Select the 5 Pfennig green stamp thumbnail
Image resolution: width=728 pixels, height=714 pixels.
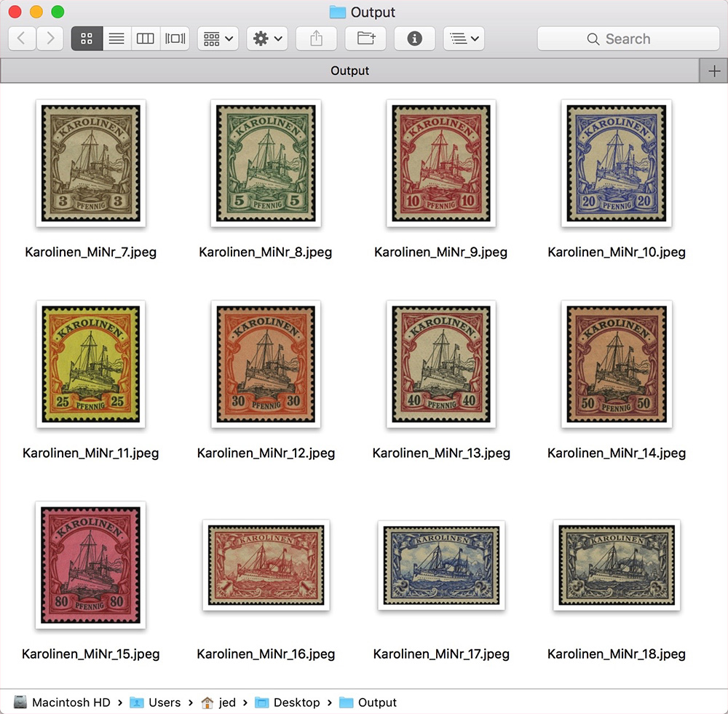[266, 163]
